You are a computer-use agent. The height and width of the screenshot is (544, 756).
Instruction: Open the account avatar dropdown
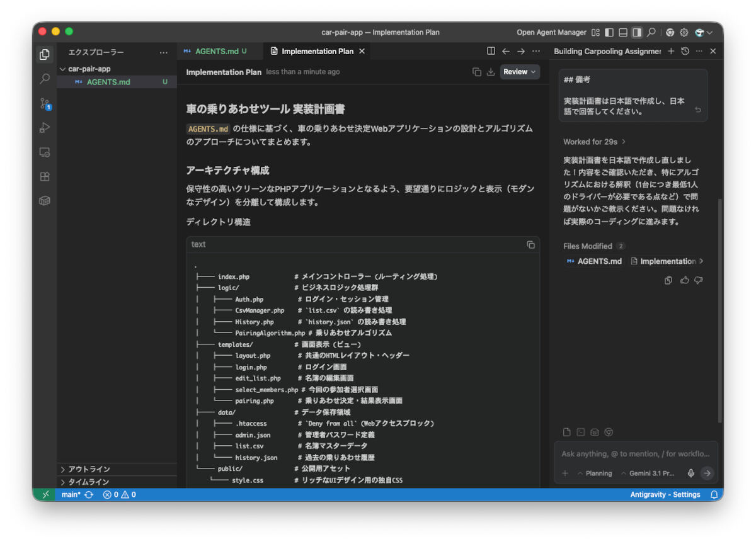pyautogui.click(x=704, y=32)
